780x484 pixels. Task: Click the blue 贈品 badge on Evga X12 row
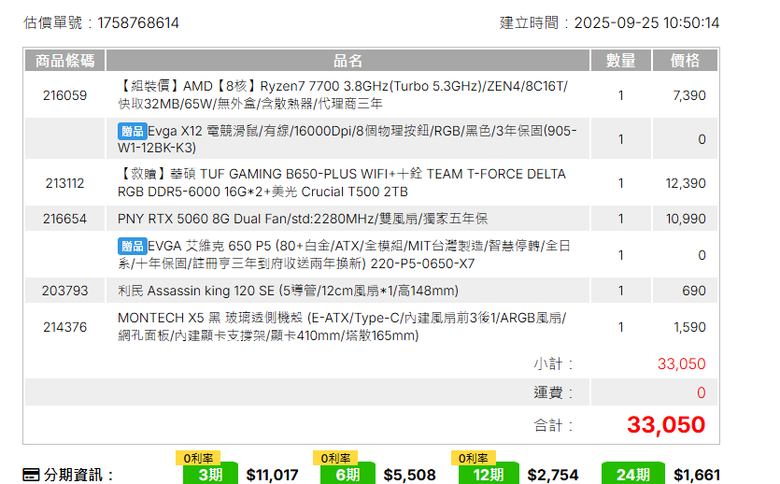pyautogui.click(x=132, y=131)
